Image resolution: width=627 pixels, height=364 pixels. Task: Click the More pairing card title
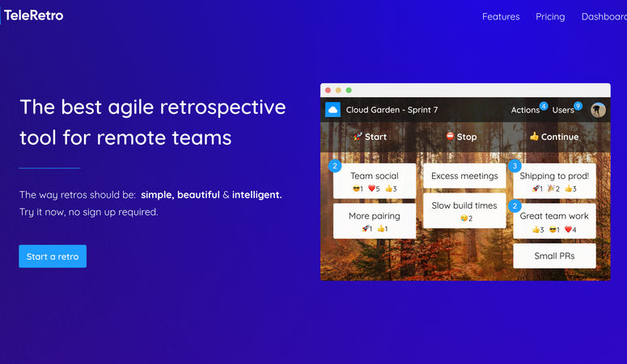[375, 216]
